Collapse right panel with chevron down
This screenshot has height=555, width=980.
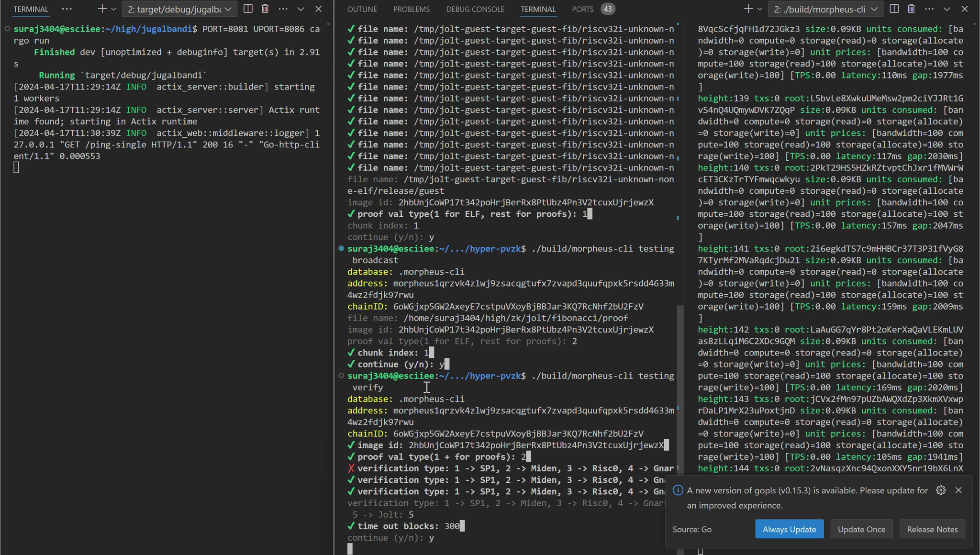click(947, 9)
